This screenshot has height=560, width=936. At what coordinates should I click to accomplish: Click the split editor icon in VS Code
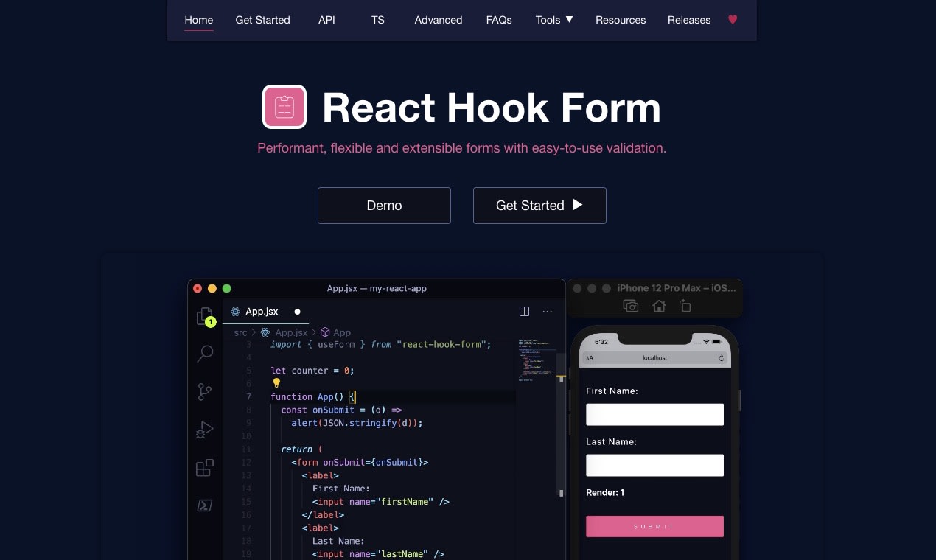525,312
